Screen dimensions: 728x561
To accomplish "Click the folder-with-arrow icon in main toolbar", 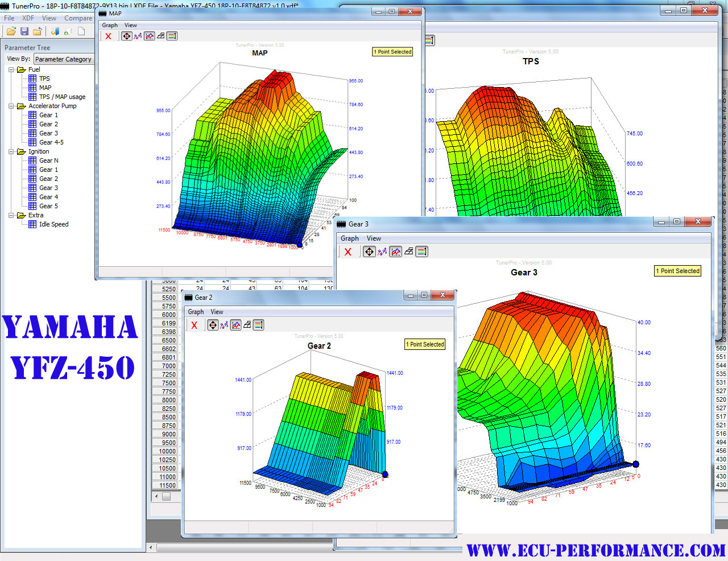I will point(38,31).
